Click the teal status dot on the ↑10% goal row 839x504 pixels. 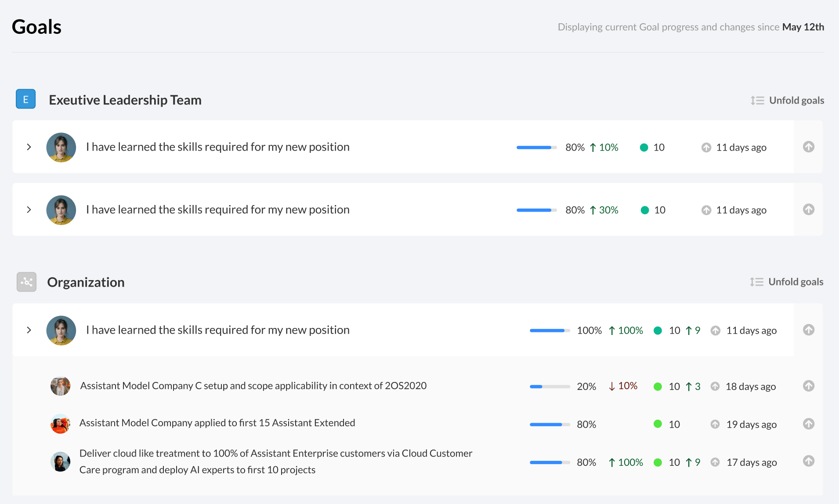(644, 148)
